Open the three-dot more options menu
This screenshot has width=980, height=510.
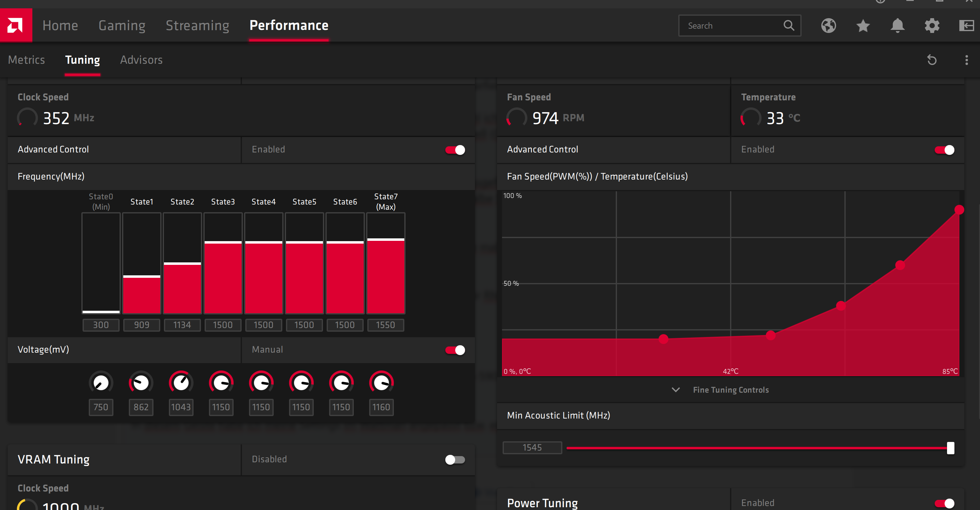click(x=966, y=60)
